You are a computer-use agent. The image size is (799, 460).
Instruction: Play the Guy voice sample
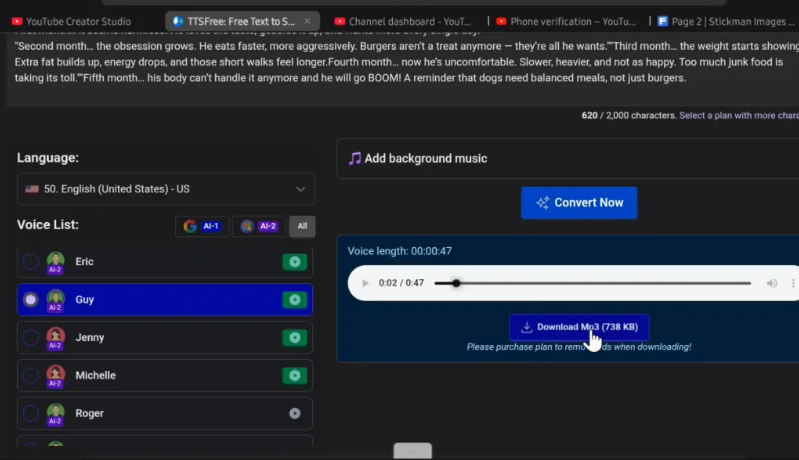[x=293, y=300]
